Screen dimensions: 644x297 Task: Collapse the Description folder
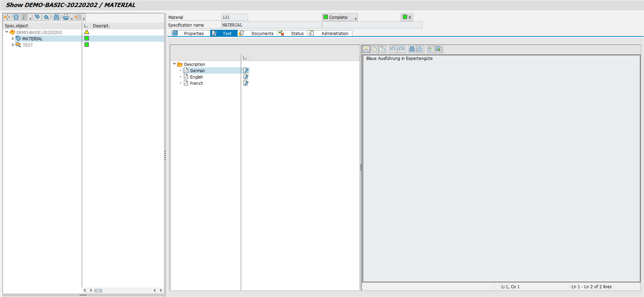pos(174,64)
